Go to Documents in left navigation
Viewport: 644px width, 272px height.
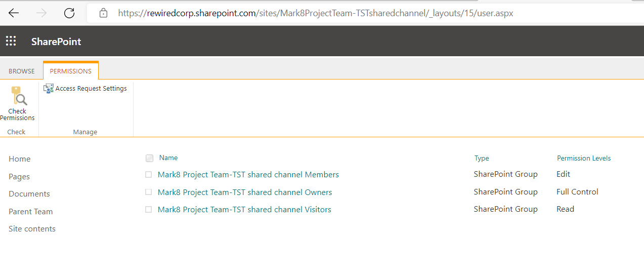tap(29, 194)
